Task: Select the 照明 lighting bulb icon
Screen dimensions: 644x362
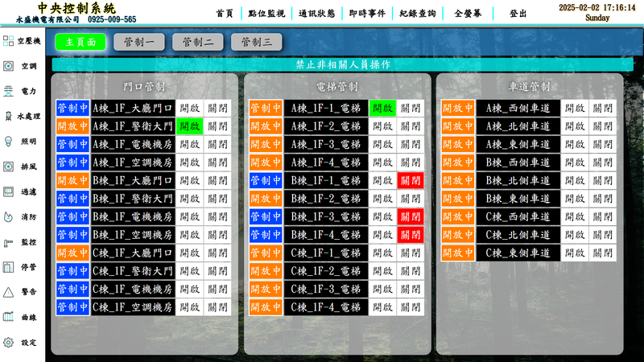Action: click(x=8, y=142)
